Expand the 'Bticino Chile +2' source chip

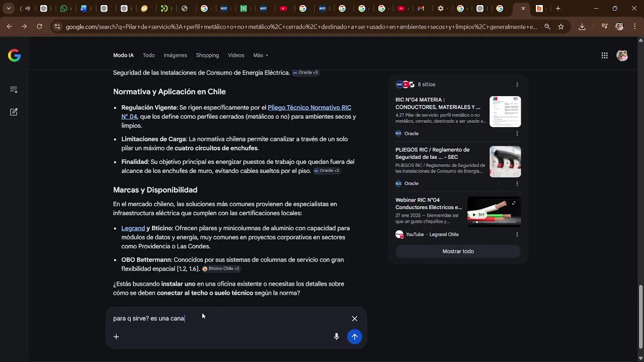pyautogui.click(x=221, y=269)
